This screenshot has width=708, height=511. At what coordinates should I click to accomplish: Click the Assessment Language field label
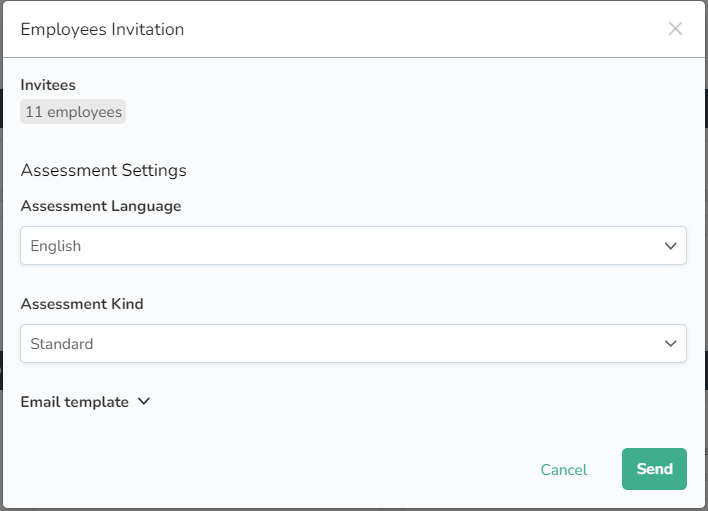pos(101,206)
